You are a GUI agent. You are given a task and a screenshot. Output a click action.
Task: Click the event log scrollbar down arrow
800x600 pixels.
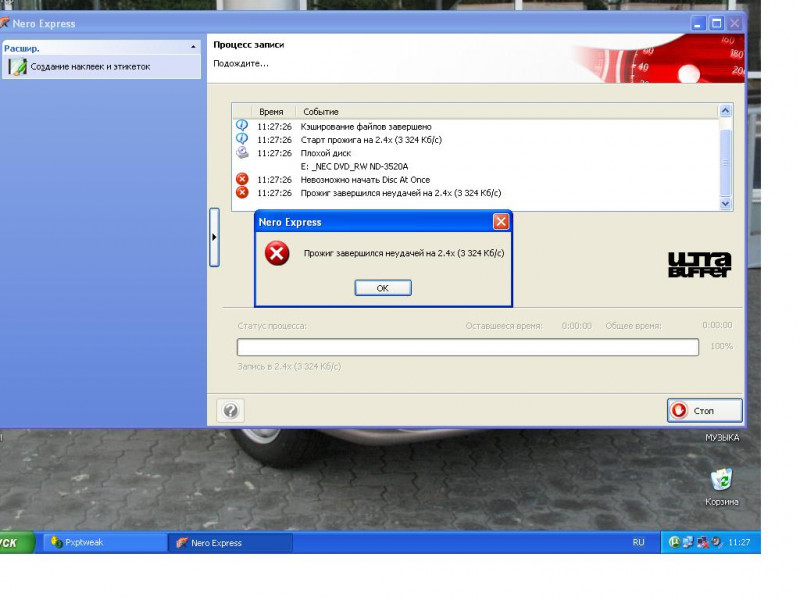click(725, 204)
